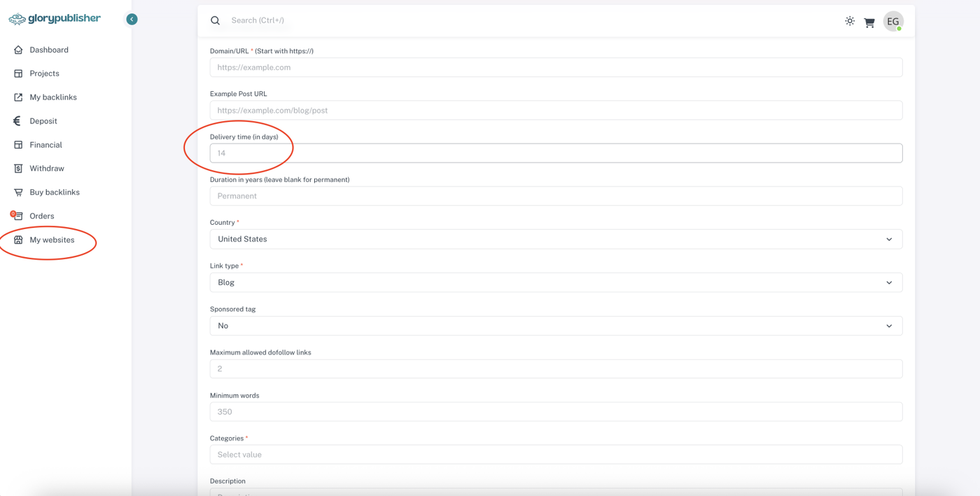Click the Delivery time input field
The image size is (980, 496).
click(x=556, y=153)
